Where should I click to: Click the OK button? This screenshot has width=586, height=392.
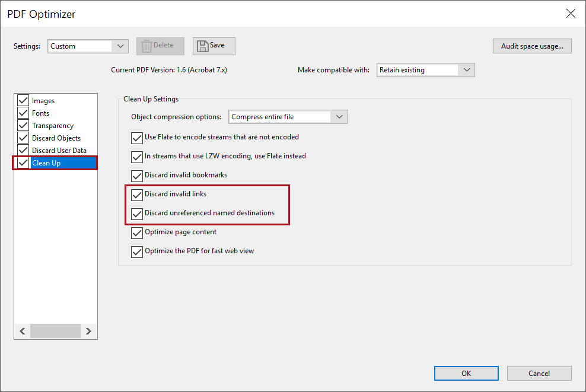466,373
